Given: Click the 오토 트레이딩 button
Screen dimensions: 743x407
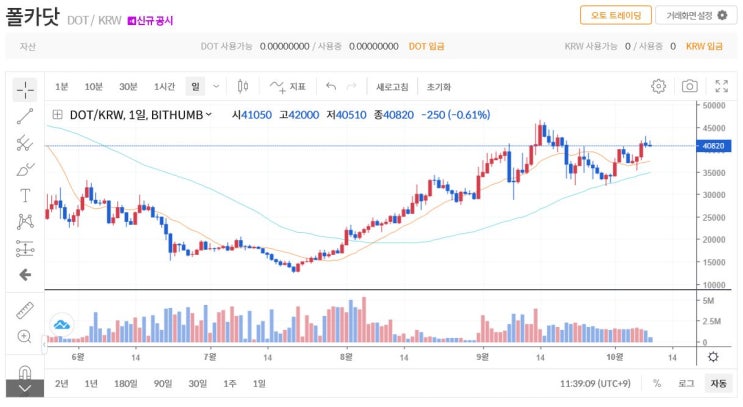Looking at the screenshot, I should coord(616,15).
